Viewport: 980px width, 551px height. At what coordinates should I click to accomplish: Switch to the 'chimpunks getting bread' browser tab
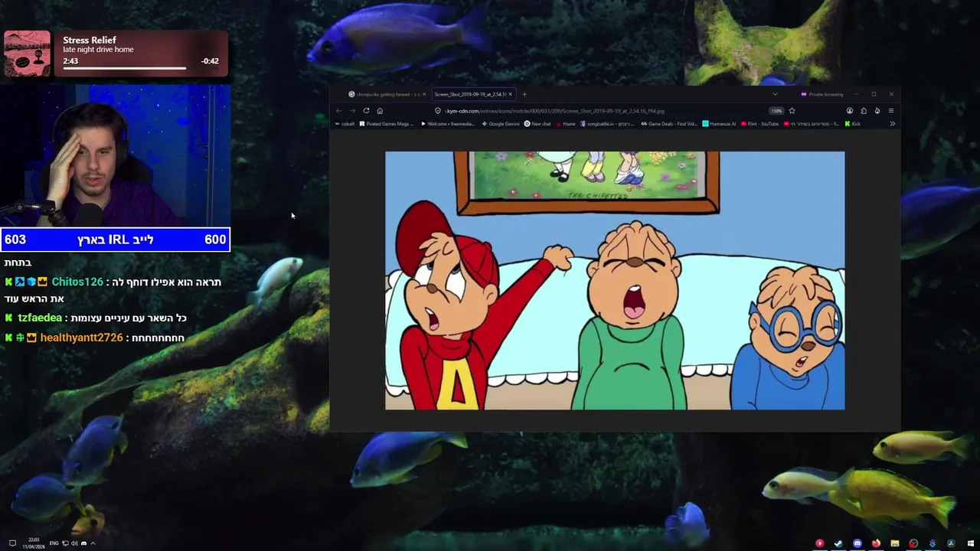[387, 94]
